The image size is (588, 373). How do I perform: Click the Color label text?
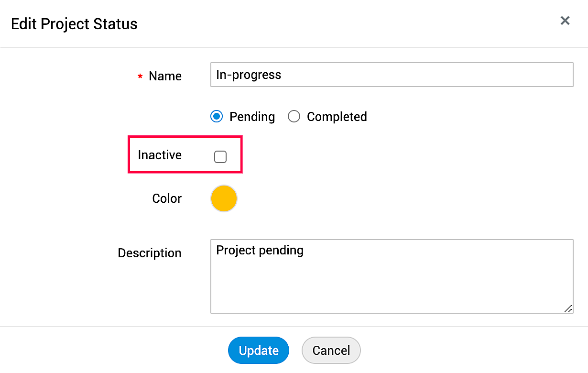(x=167, y=198)
